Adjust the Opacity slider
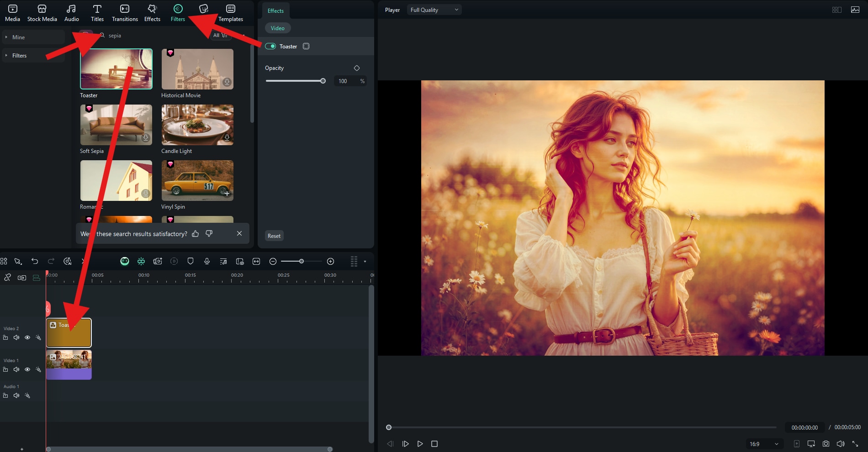Viewport: 868px width, 452px height. click(x=296, y=81)
